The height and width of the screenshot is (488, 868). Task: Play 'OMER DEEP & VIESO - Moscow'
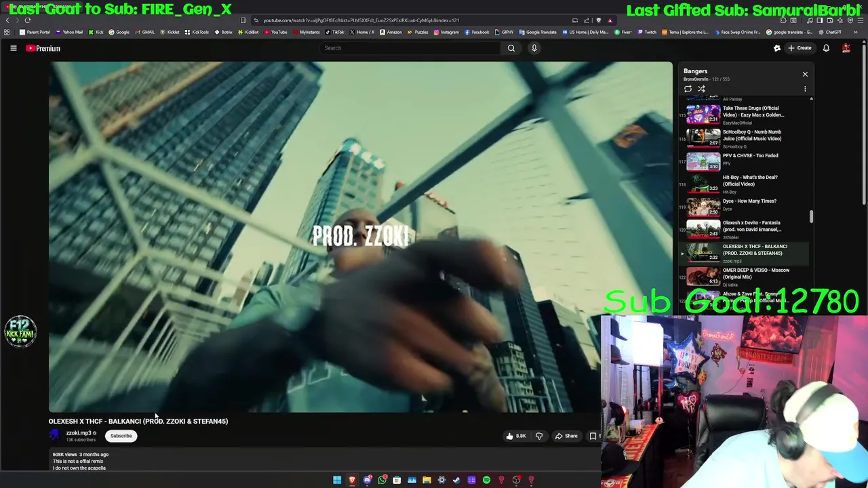[744, 277]
